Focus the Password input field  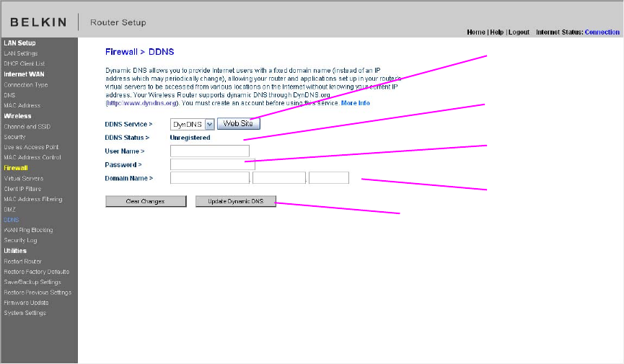(213, 164)
